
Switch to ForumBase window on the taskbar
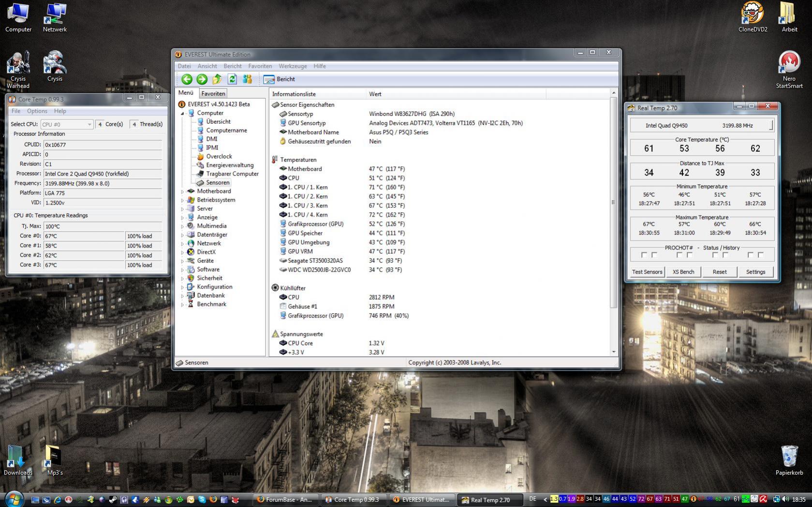tap(285, 500)
